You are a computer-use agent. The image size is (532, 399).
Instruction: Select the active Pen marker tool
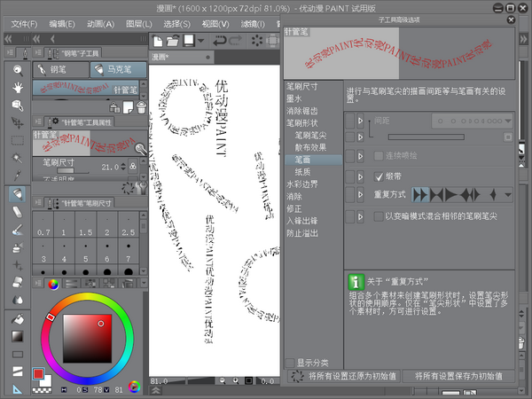(18, 194)
